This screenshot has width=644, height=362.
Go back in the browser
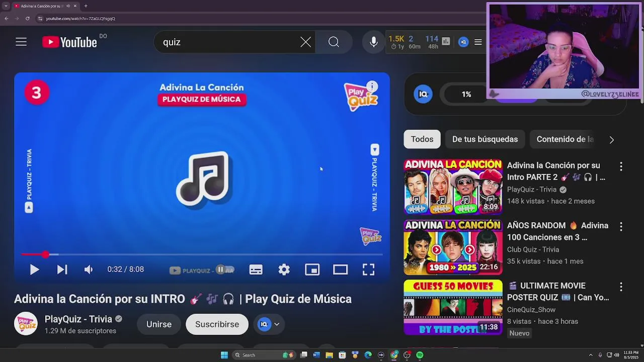tap(6, 19)
